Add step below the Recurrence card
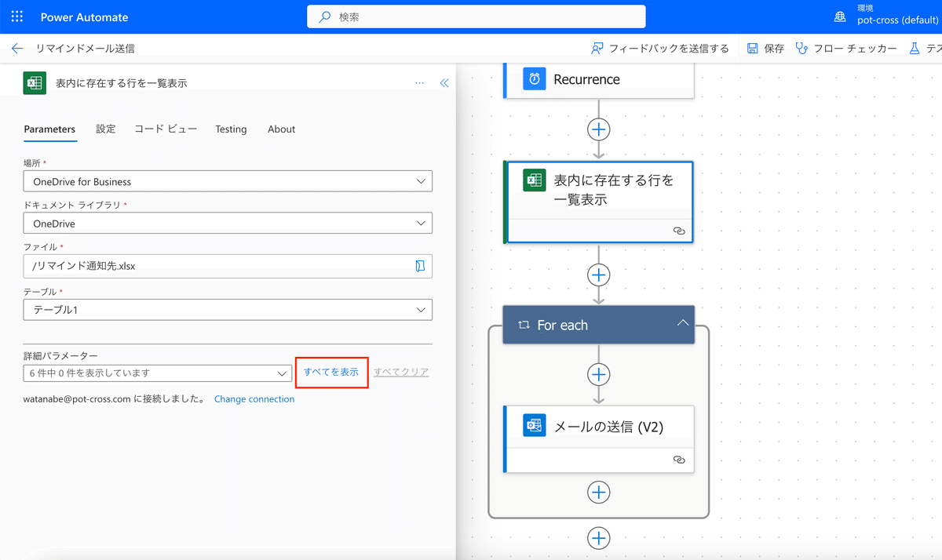The width and height of the screenshot is (942, 560). point(599,129)
